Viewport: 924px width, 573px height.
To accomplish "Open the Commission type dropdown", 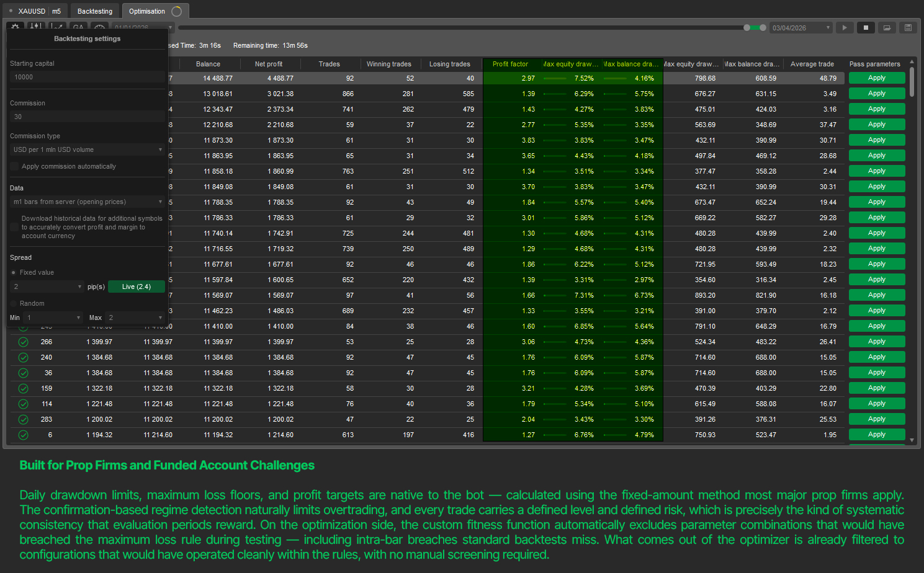I will pos(87,149).
